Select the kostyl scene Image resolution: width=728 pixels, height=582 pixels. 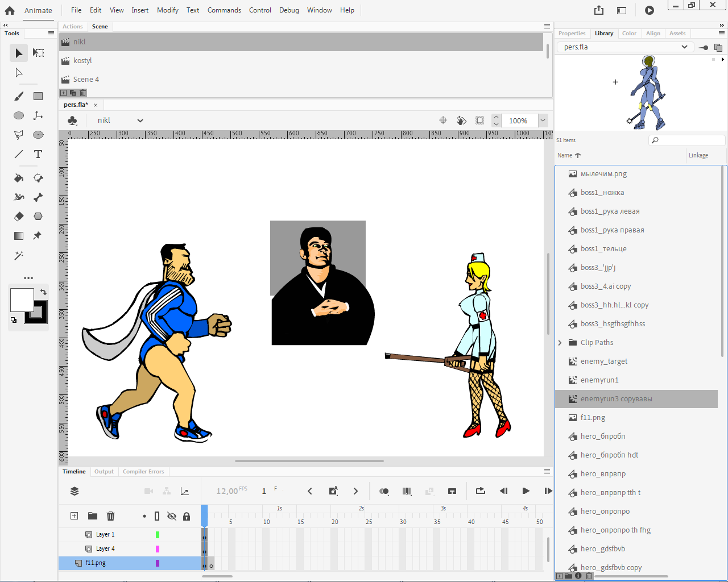tap(82, 61)
